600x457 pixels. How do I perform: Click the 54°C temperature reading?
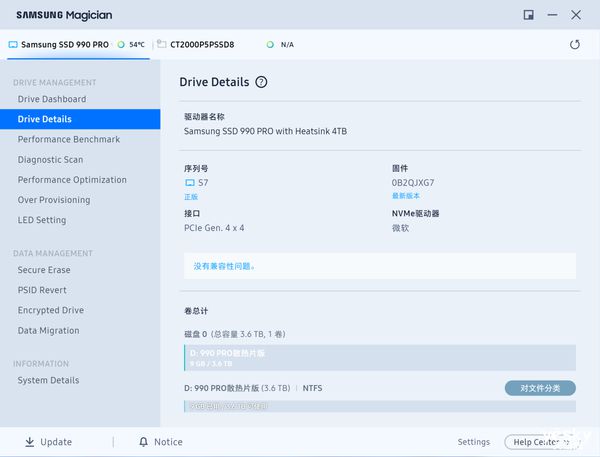pos(137,44)
